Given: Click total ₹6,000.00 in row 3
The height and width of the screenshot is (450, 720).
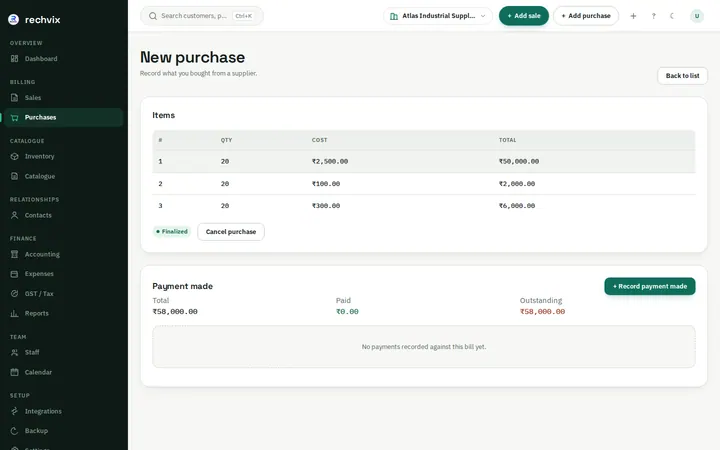Looking at the screenshot, I should click(x=517, y=206).
